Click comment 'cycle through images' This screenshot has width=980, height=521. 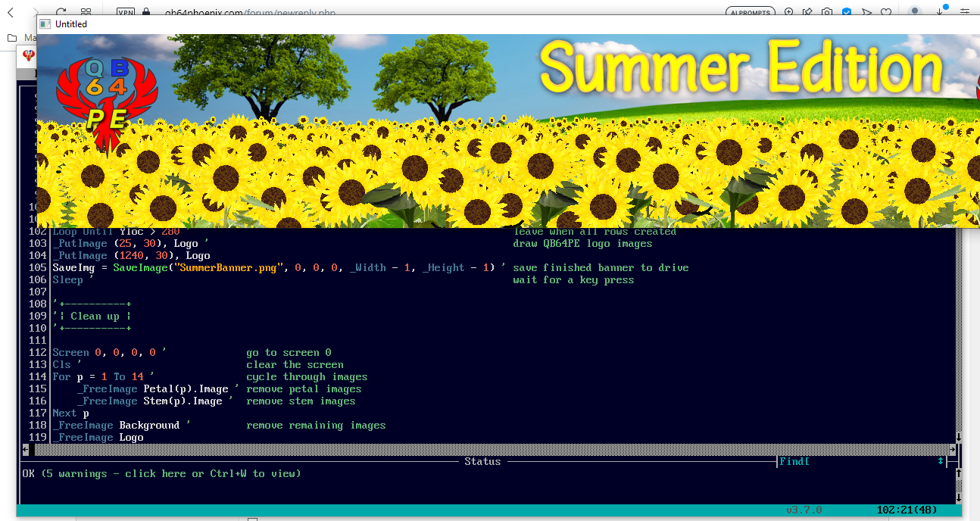click(x=307, y=376)
